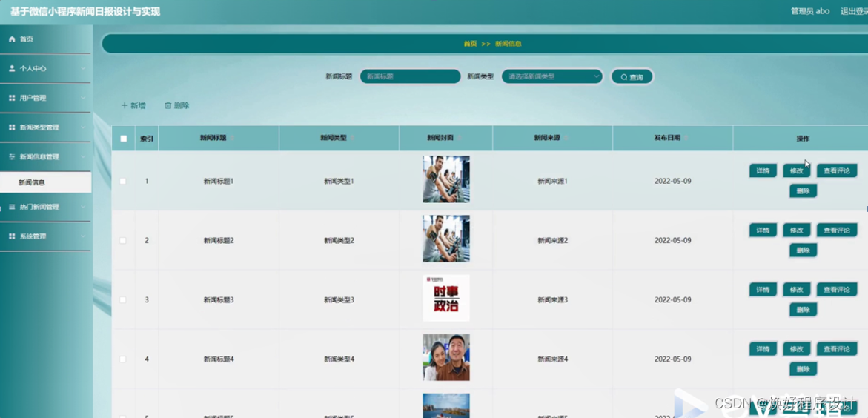
Task: Expand the 用户管理 menu chevron
Action: tap(83, 97)
